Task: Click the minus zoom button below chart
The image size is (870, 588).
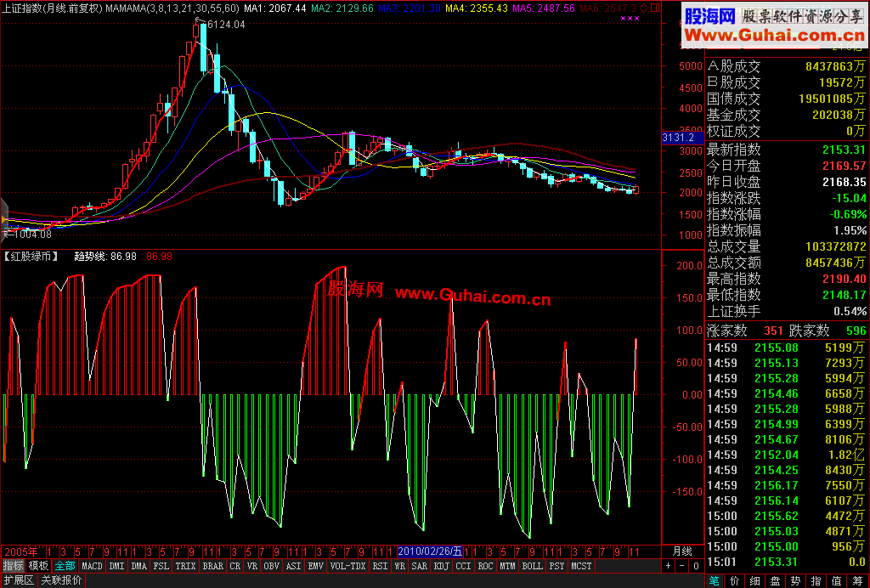Action: pos(682,566)
